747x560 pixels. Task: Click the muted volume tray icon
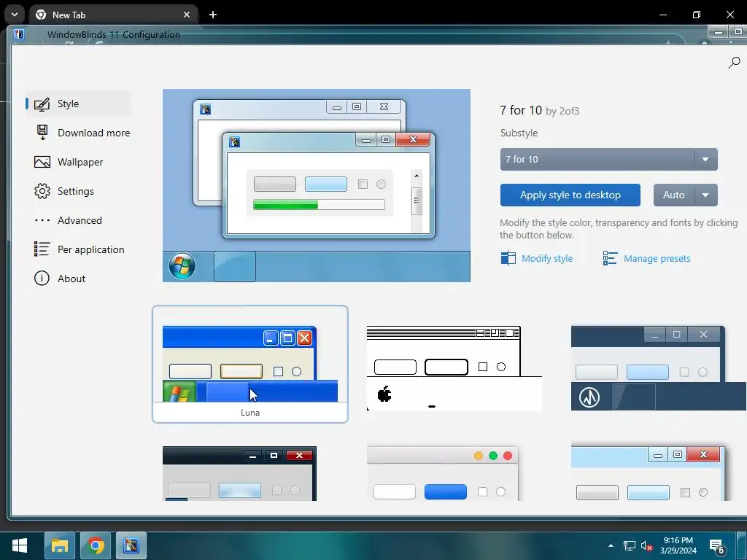(646, 545)
